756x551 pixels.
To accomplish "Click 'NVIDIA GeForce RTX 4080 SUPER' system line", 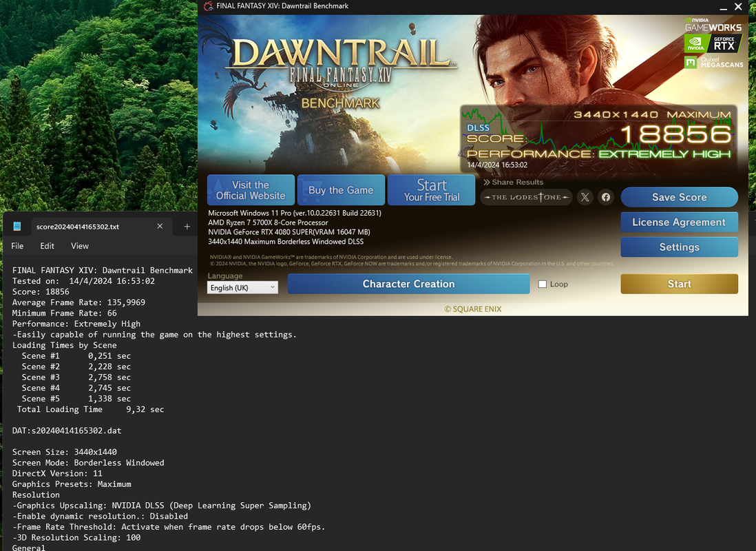I will [289, 232].
